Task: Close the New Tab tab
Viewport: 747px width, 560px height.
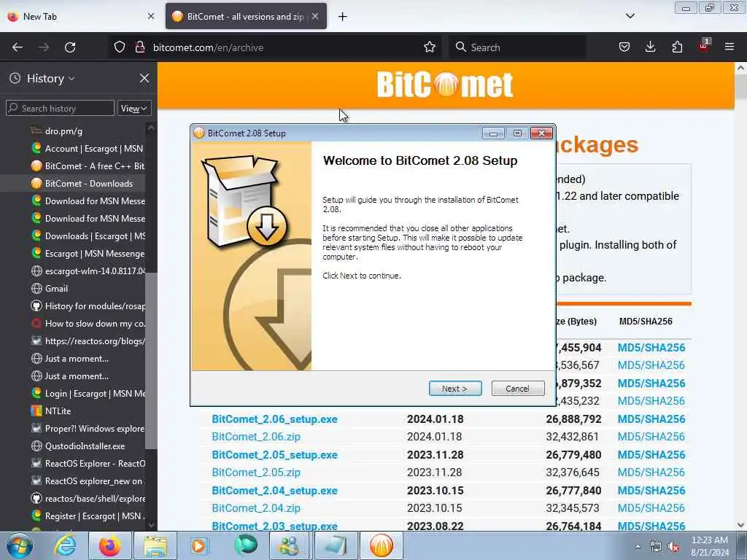Action: click(150, 16)
